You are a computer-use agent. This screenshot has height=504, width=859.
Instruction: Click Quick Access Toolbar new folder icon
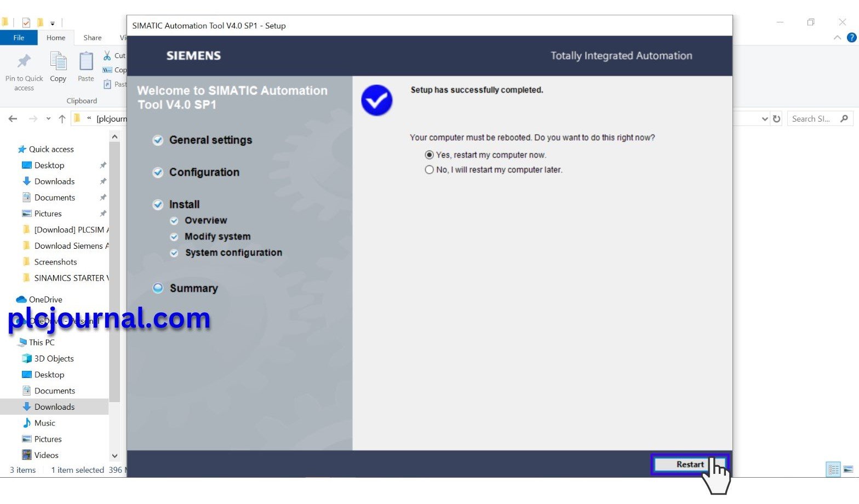40,22
